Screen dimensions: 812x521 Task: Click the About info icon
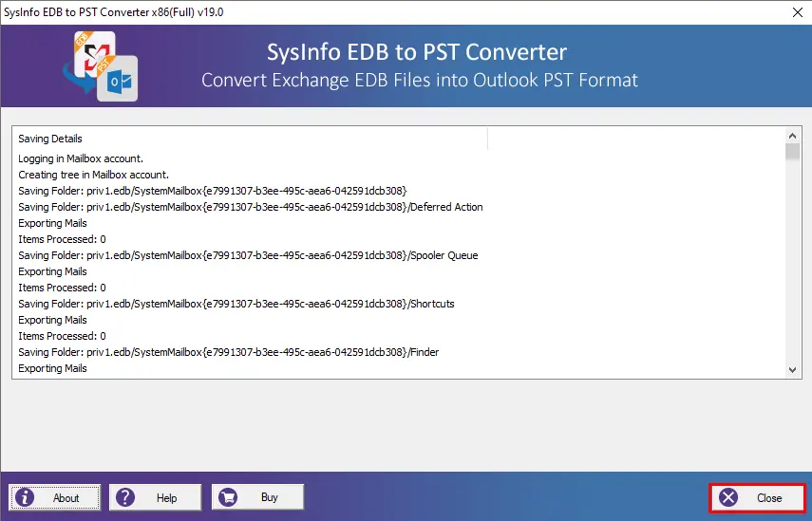(25, 497)
